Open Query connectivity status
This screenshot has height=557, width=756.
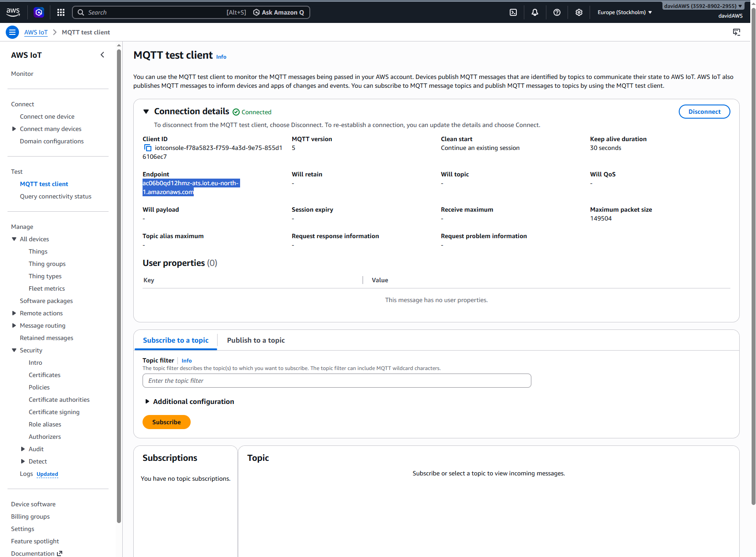56,196
